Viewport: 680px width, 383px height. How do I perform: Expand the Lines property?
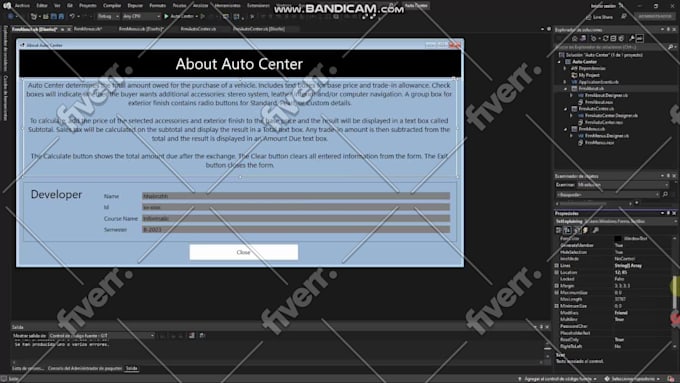(557, 265)
